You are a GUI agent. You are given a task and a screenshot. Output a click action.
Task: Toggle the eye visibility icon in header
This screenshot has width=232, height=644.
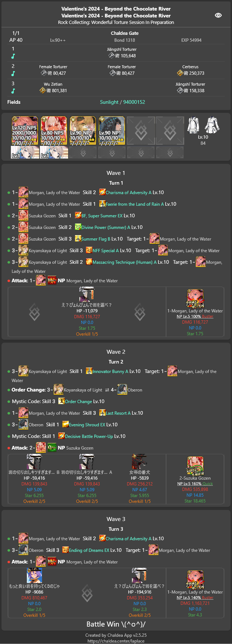tap(218, 15)
